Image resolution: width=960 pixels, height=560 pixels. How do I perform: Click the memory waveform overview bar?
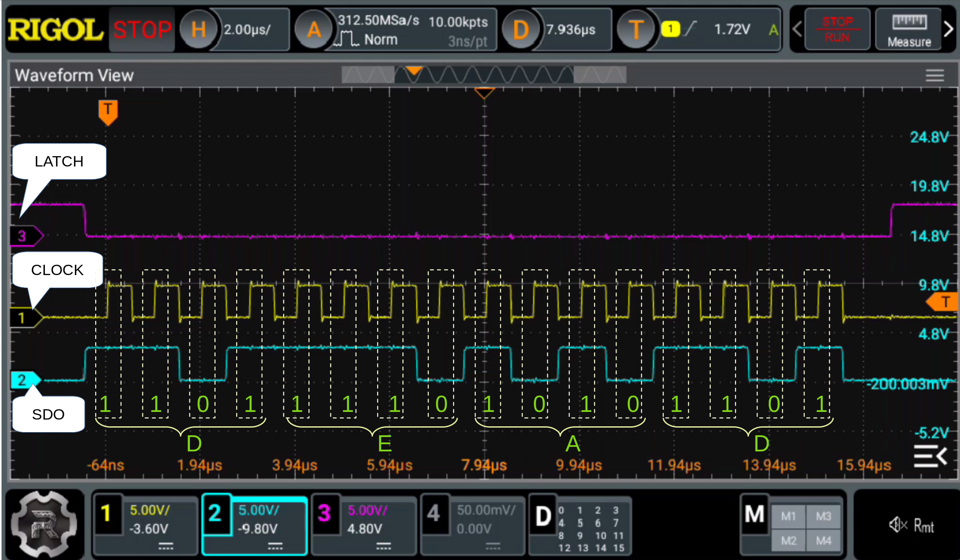(x=484, y=74)
